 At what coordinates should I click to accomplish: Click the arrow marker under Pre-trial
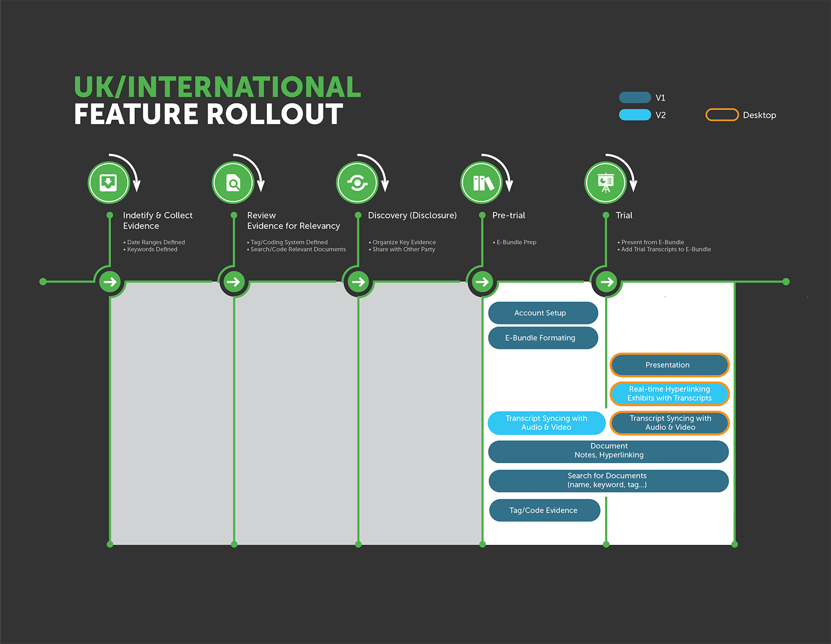[482, 282]
